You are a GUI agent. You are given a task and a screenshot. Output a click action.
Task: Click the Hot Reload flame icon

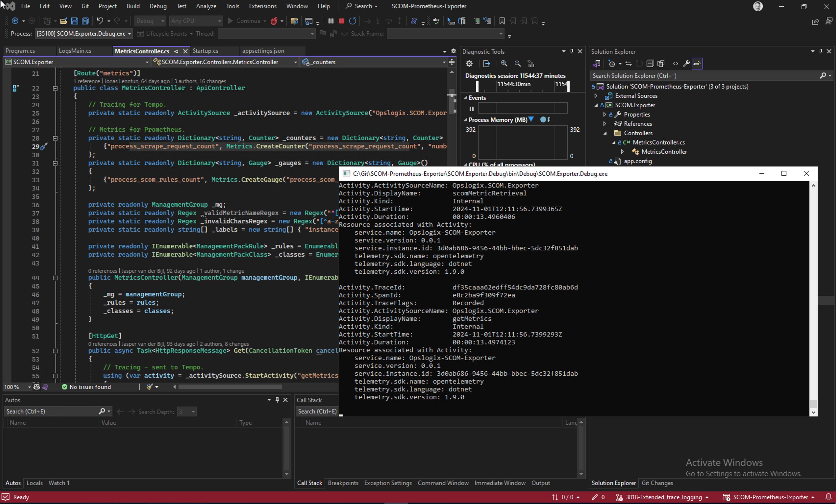coord(274,21)
